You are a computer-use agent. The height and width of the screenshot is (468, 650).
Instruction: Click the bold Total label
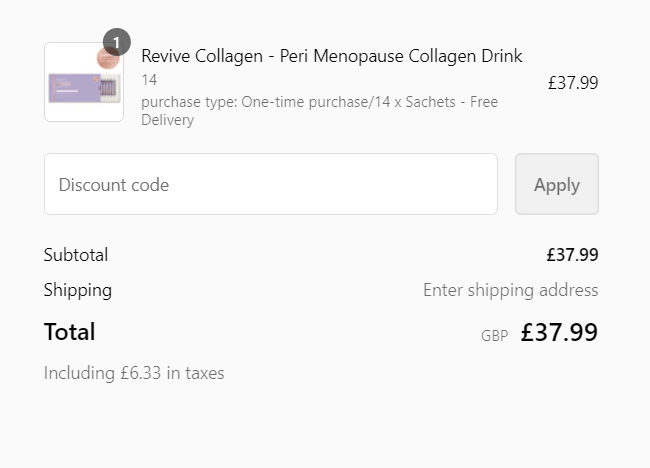70,332
